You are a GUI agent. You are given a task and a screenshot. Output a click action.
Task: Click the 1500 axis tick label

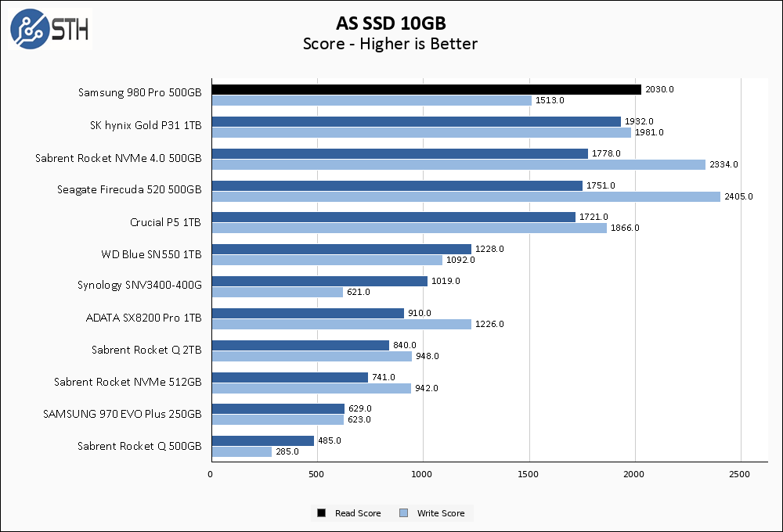(528, 474)
